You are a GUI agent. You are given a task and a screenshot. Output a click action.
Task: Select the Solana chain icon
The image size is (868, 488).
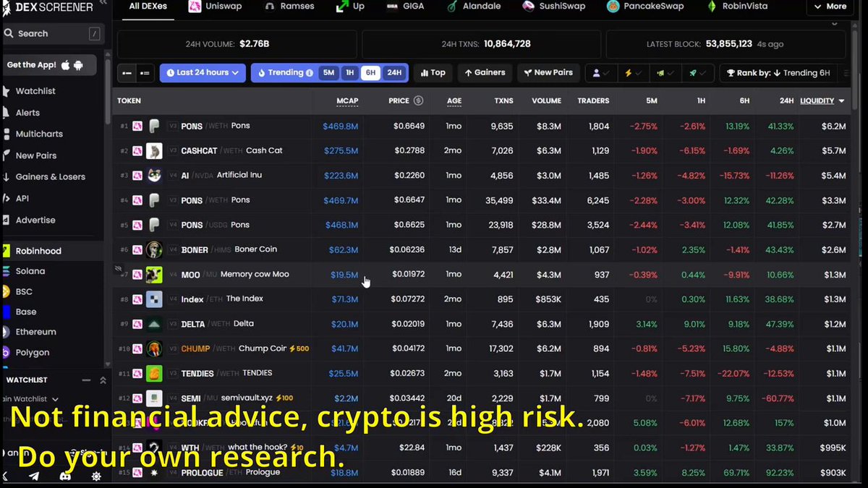point(7,271)
